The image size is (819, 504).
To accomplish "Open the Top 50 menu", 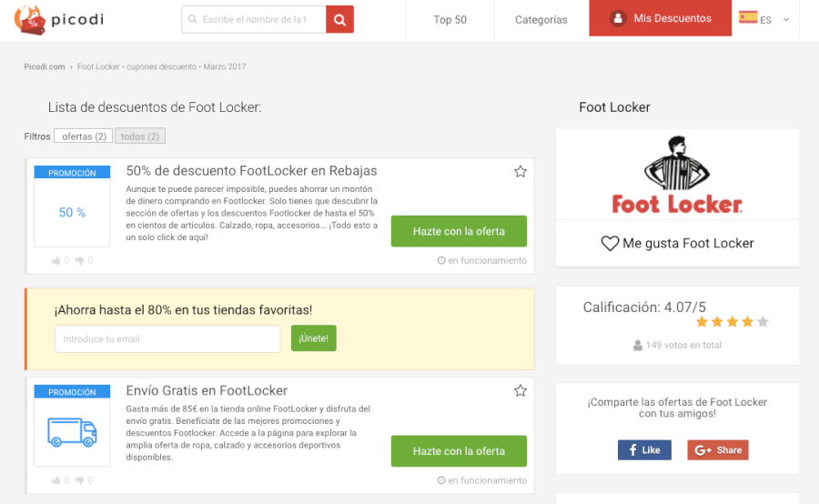I will [x=450, y=20].
